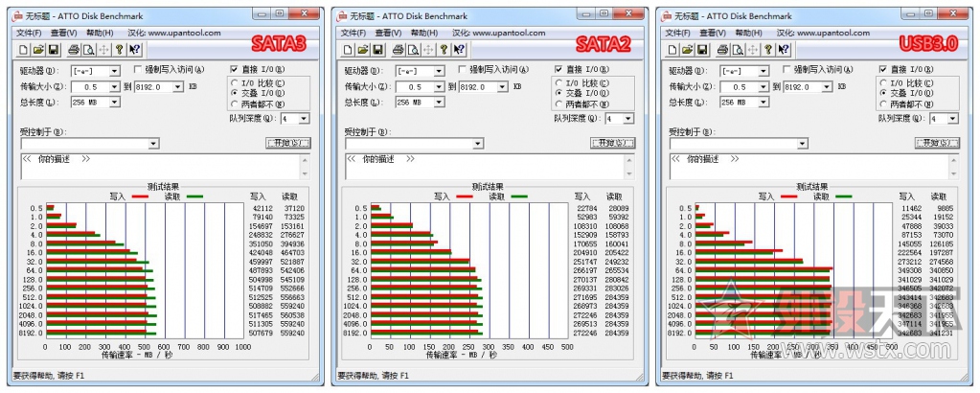Click Print Preview icon in USB3.0 window
Image resolution: width=980 pixels, height=393 pixels.
(738, 50)
